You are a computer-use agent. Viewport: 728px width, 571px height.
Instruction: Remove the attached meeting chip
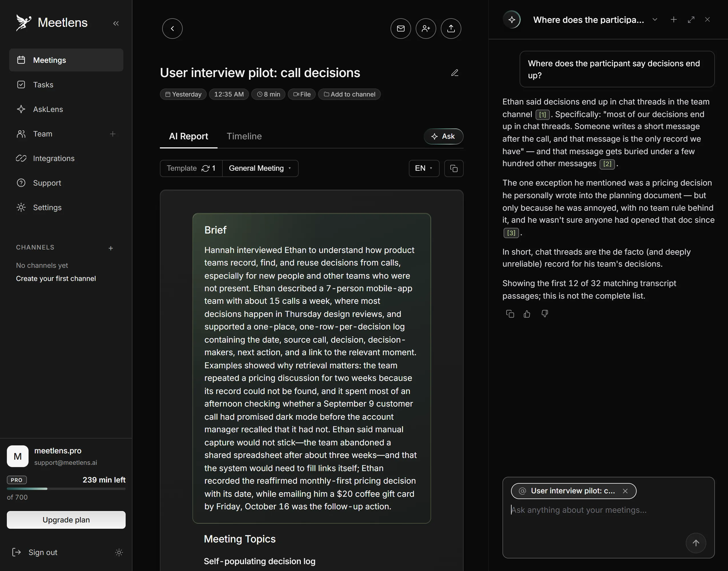coord(625,491)
